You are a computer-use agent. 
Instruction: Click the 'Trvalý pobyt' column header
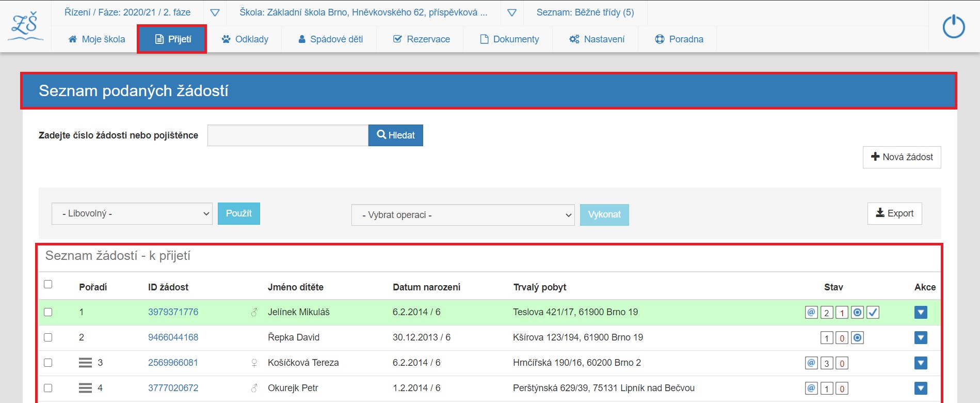coord(540,287)
